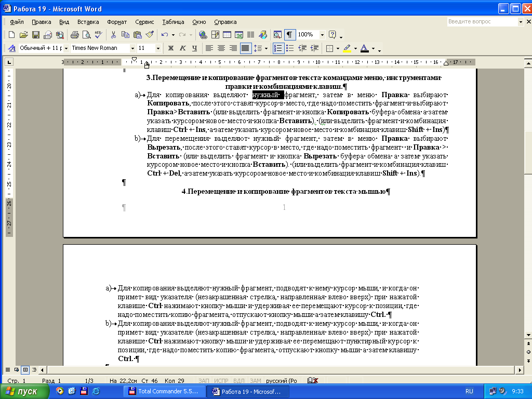The image size is (532, 399).
Task: Insert a hyperlink with globe icon
Action: pyautogui.click(x=203, y=35)
